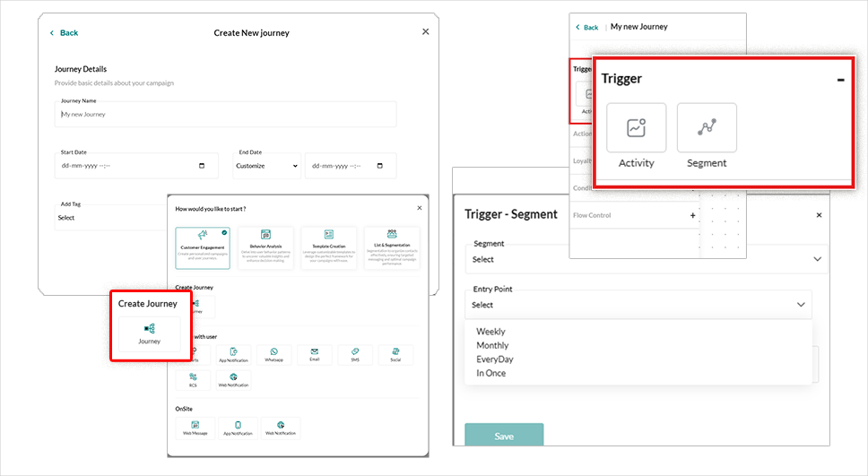The image size is (868, 476).
Task: Choose In Once entry point option
Action: (491, 373)
